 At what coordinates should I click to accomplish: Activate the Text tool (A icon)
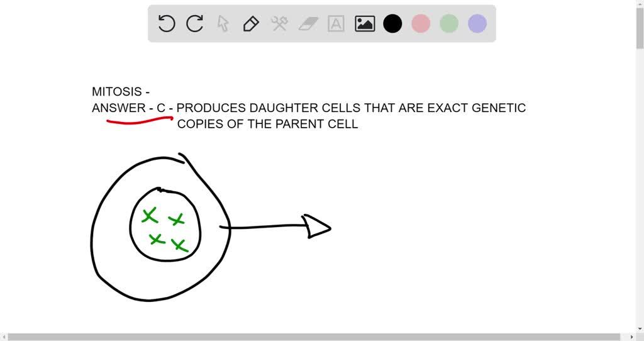(x=336, y=24)
